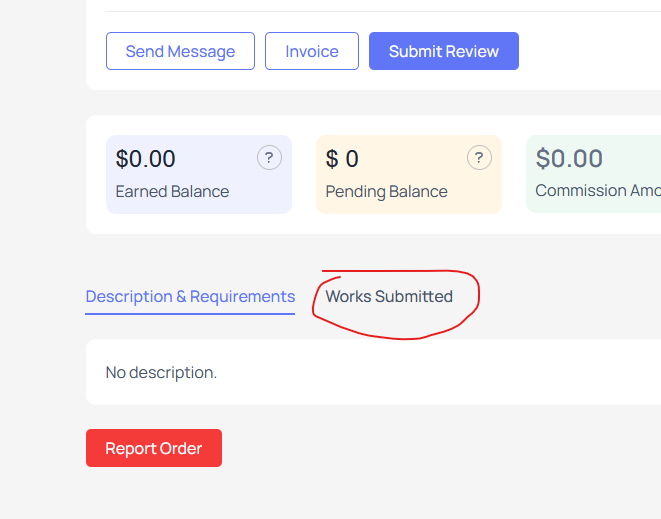The width and height of the screenshot is (661, 519).
Task: Submit a review with the blue button
Action: pos(443,51)
